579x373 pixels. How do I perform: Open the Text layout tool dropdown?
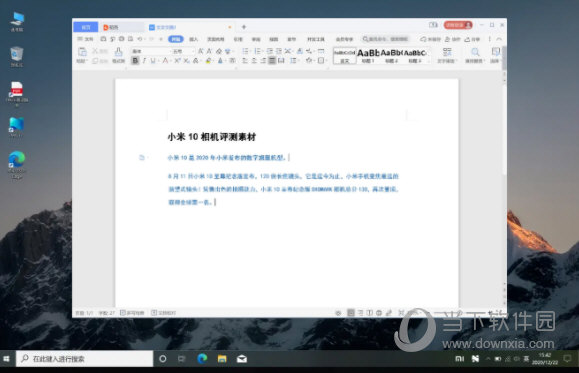pyautogui.click(x=447, y=55)
